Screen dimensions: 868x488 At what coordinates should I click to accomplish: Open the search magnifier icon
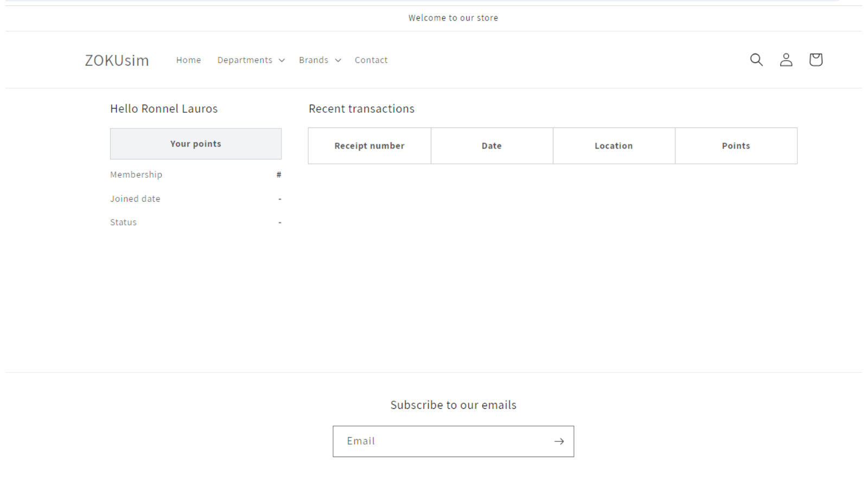coord(756,60)
